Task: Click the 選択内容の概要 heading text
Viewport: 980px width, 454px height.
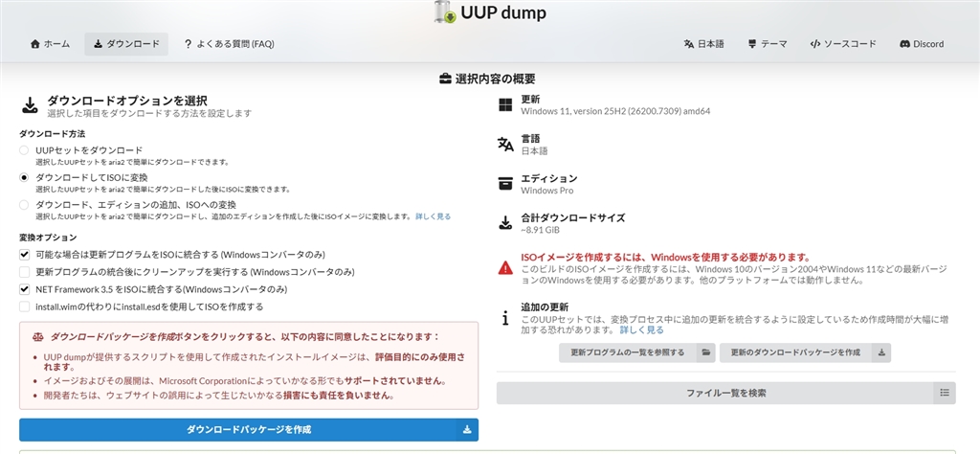Action: pyautogui.click(x=496, y=79)
